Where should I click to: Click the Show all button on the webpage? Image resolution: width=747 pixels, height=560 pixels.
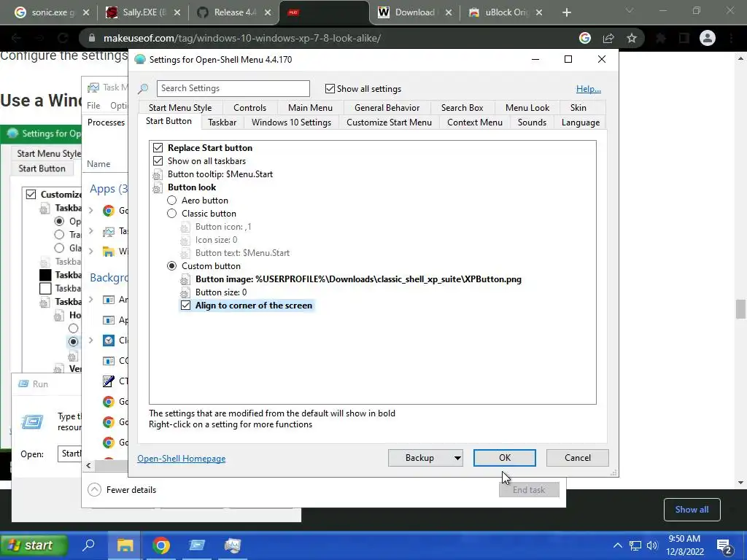click(692, 510)
